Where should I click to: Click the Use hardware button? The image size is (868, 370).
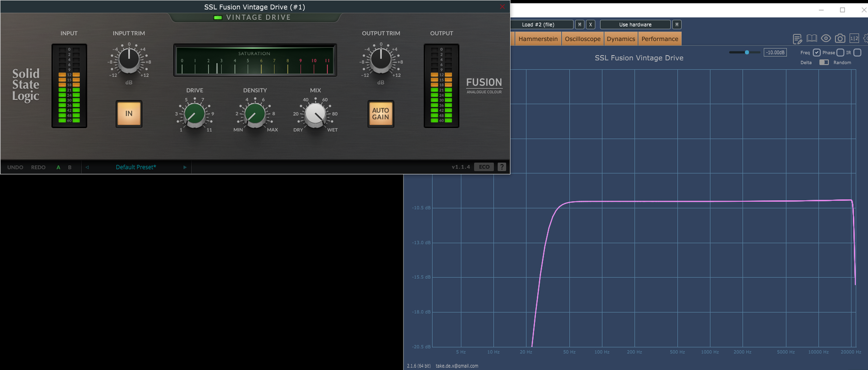(x=635, y=25)
